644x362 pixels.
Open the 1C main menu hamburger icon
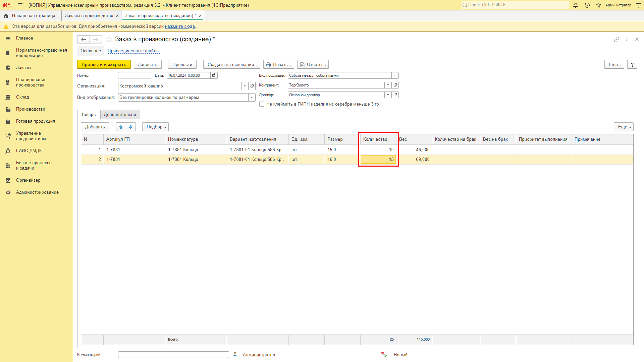coord(20,5)
